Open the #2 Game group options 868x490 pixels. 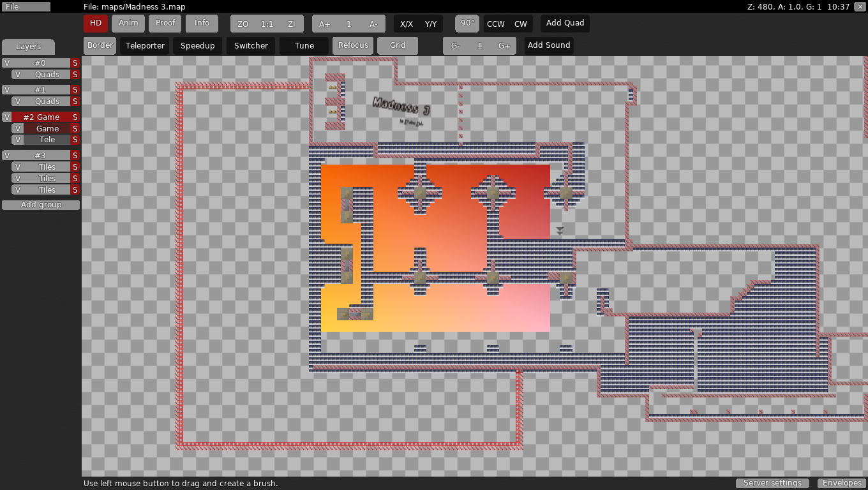[x=41, y=117]
